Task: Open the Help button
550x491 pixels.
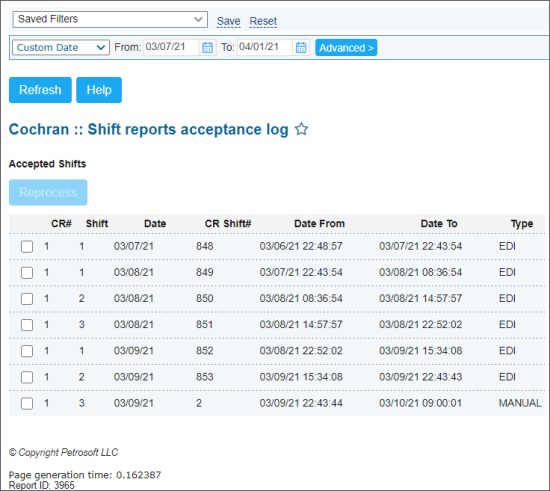Action: [x=99, y=90]
